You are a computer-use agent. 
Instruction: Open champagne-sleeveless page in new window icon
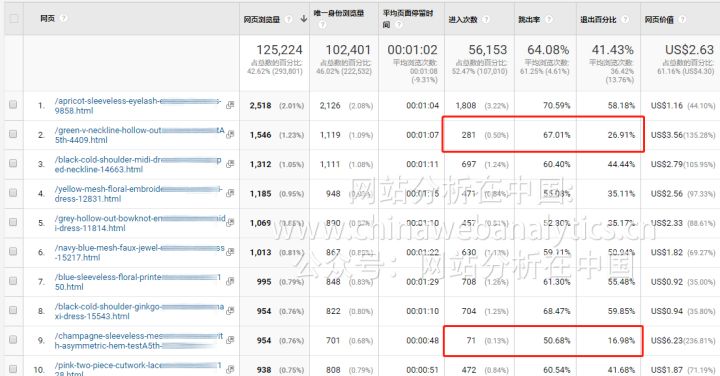point(230,340)
